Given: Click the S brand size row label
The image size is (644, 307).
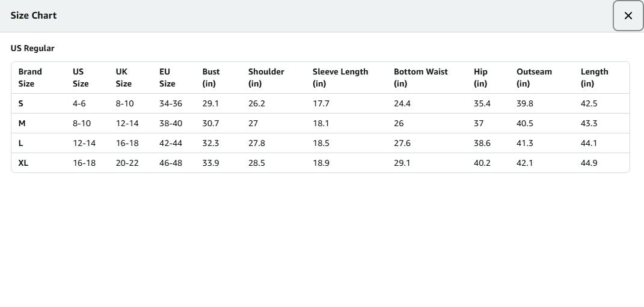Looking at the screenshot, I should [x=21, y=103].
